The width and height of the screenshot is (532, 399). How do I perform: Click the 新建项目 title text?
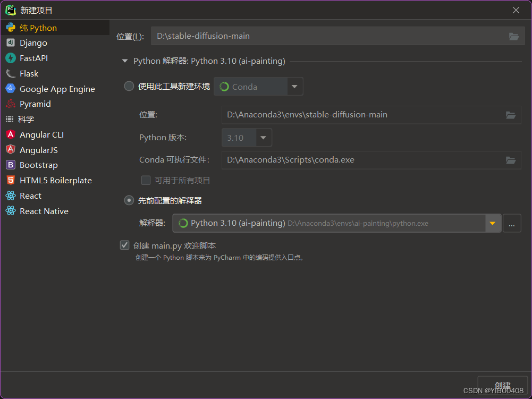(36, 10)
